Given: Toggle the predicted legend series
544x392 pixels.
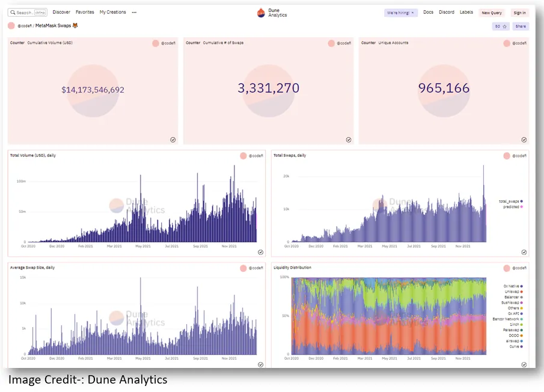Looking at the screenshot, I should coord(513,207).
